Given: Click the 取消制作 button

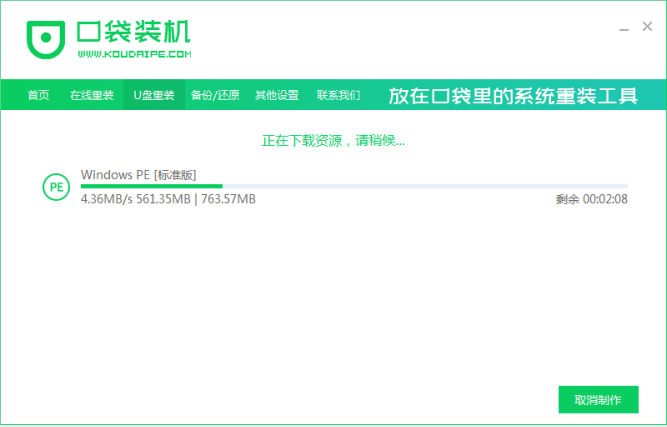Looking at the screenshot, I should tap(598, 400).
